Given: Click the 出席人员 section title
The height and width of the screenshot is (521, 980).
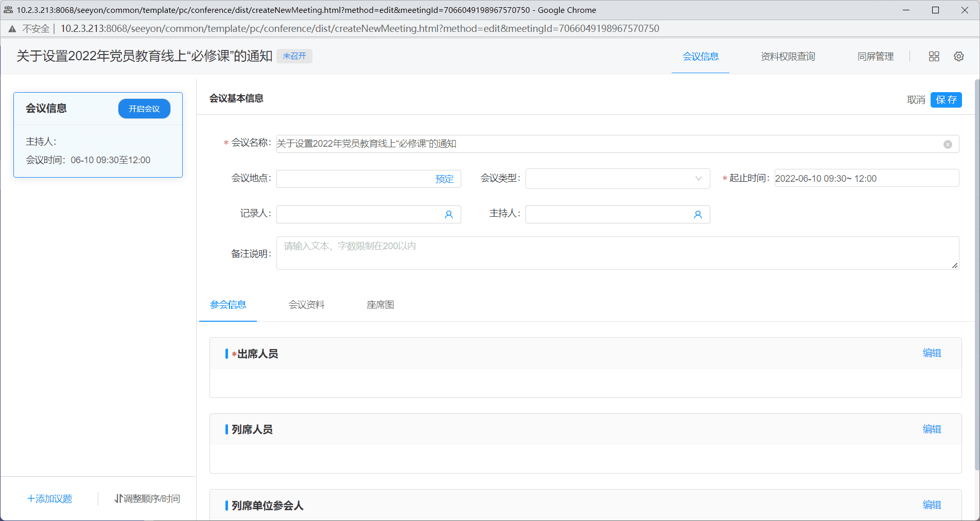Looking at the screenshot, I should tap(257, 354).
